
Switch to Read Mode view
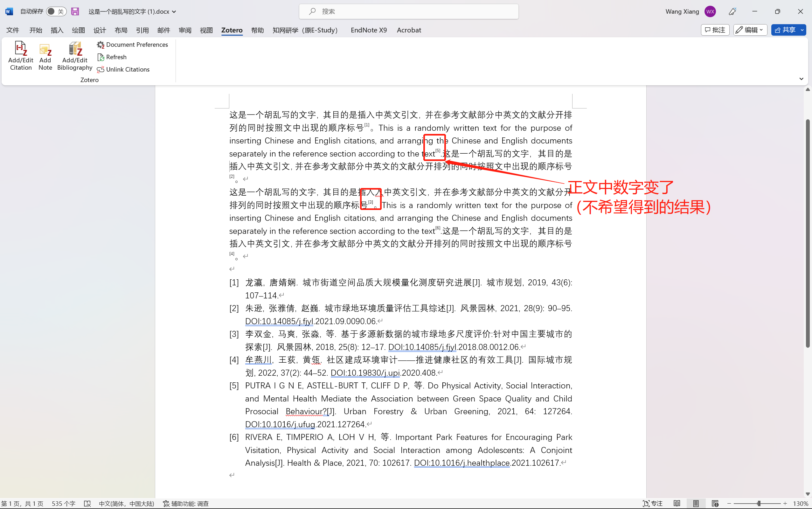click(x=677, y=504)
